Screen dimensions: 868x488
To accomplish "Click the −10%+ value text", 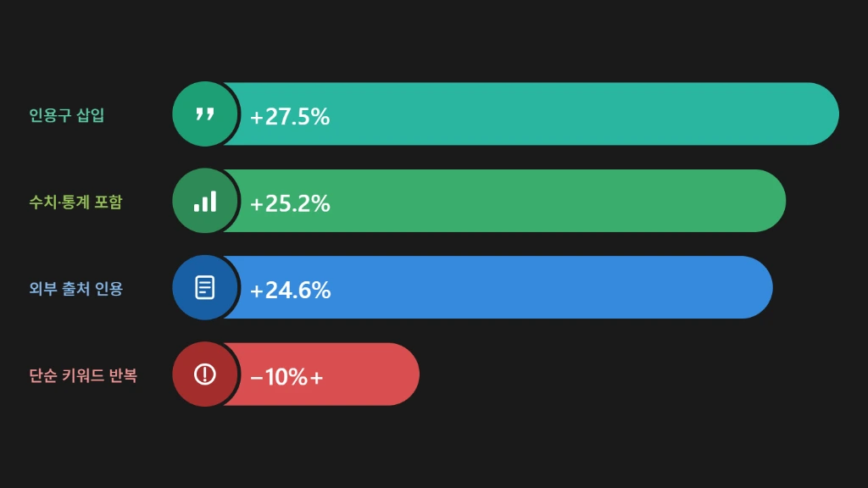I will coord(287,377).
